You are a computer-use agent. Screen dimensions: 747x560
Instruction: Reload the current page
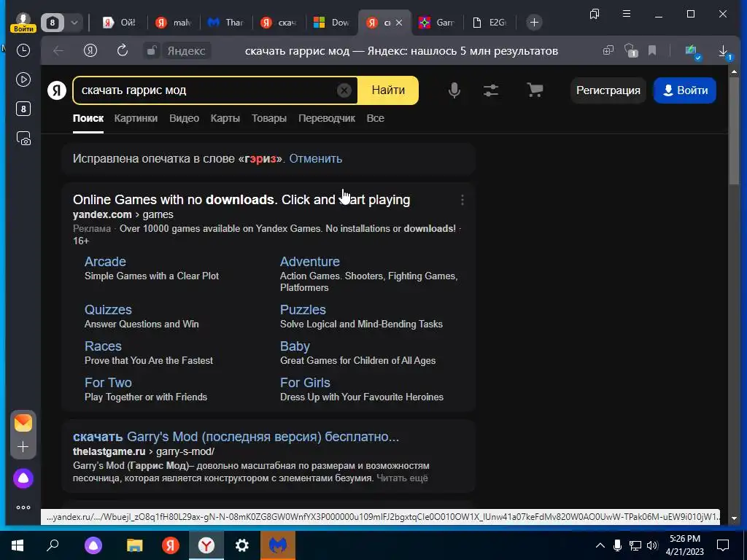(123, 50)
